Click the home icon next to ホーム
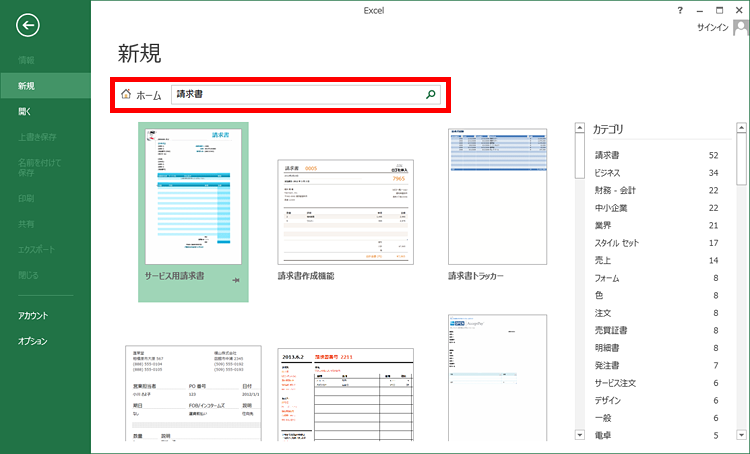750x454 pixels. 126,94
